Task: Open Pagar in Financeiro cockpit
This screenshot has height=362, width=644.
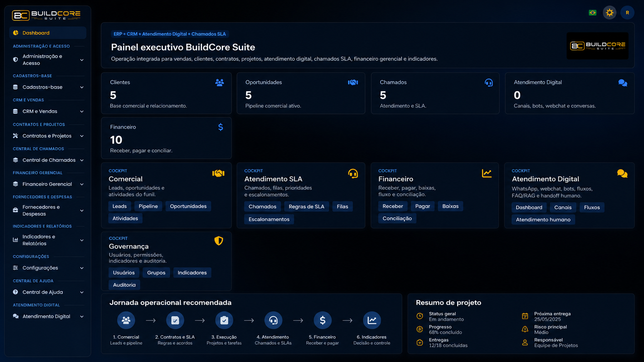Action: pyautogui.click(x=423, y=206)
